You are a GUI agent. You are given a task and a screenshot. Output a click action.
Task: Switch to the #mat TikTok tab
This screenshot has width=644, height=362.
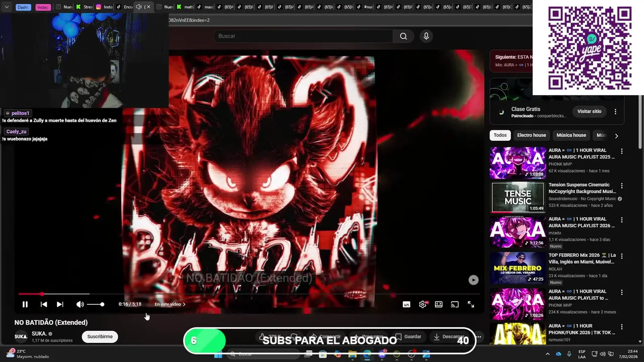tap(365, 7)
